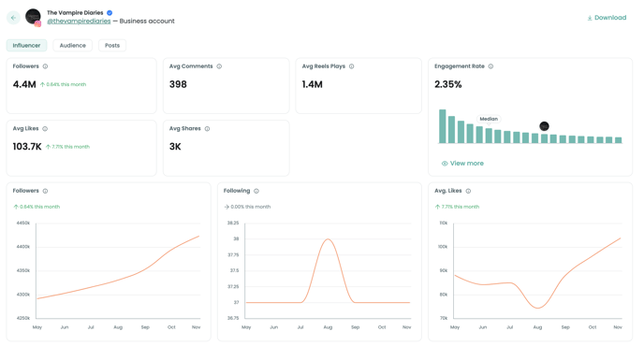
Task: Click 7.71% this month above Avg. Likes chart
Action: [x=457, y=207]
